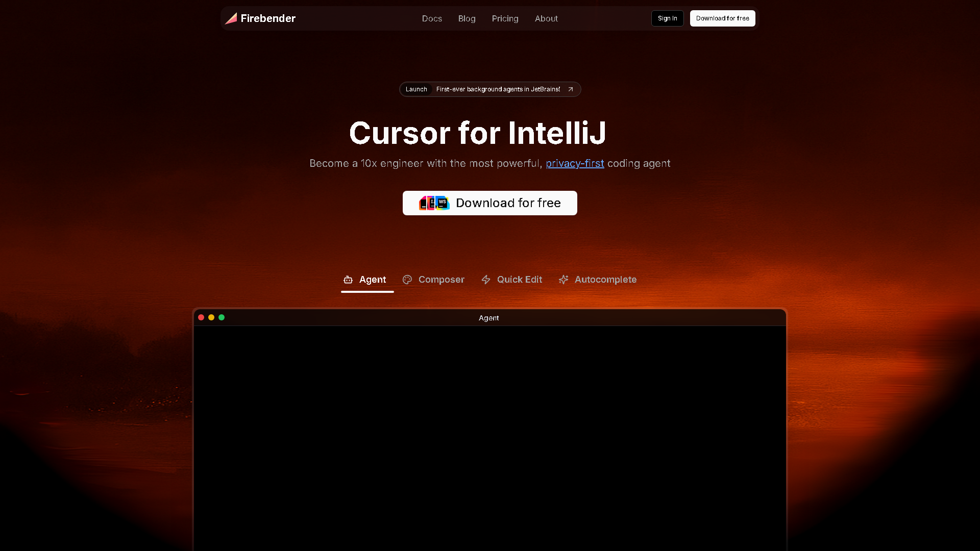Click the palette icon beside Composer
Screen dimensions: 980x551
point(407,280)
